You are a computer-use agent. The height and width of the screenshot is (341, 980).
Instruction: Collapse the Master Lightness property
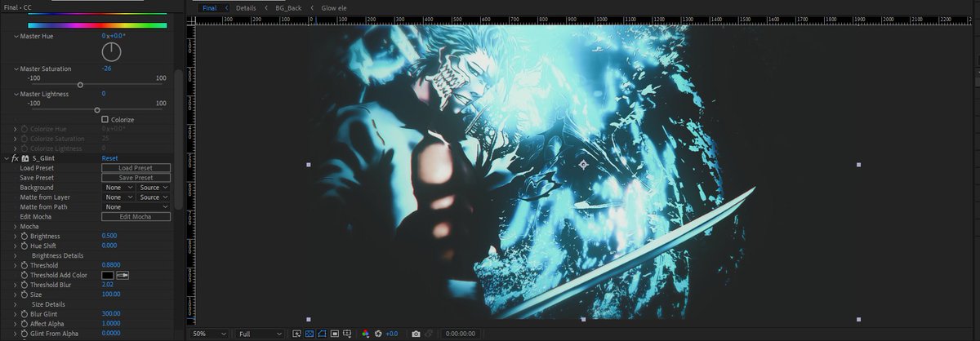(16, 94)
